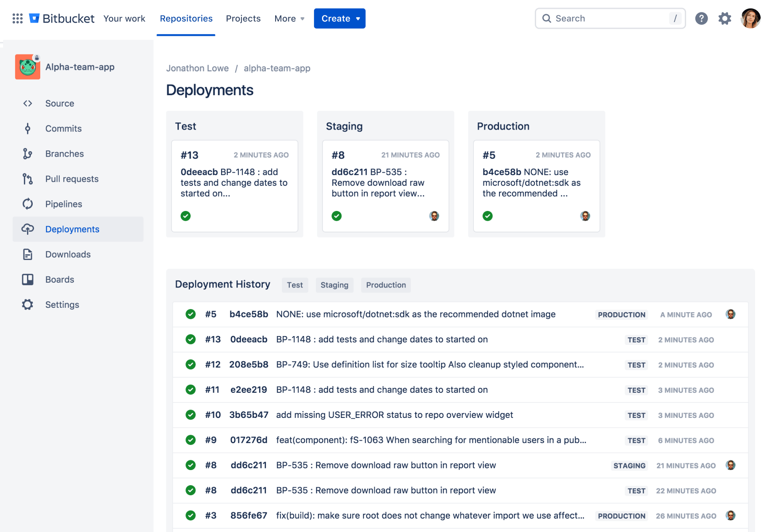The image size is (767, 532).
Task: Enable the Production history filter
Action: [x=385, y=285]
